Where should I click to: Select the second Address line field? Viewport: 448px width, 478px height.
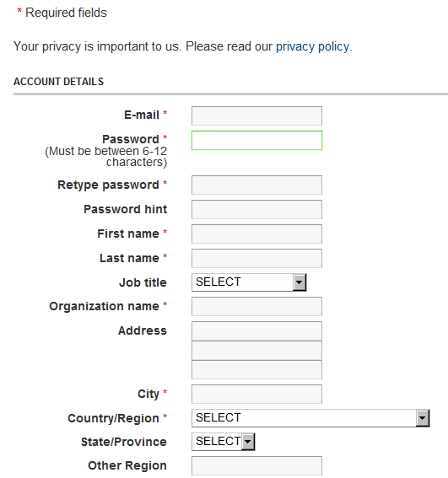256,350
